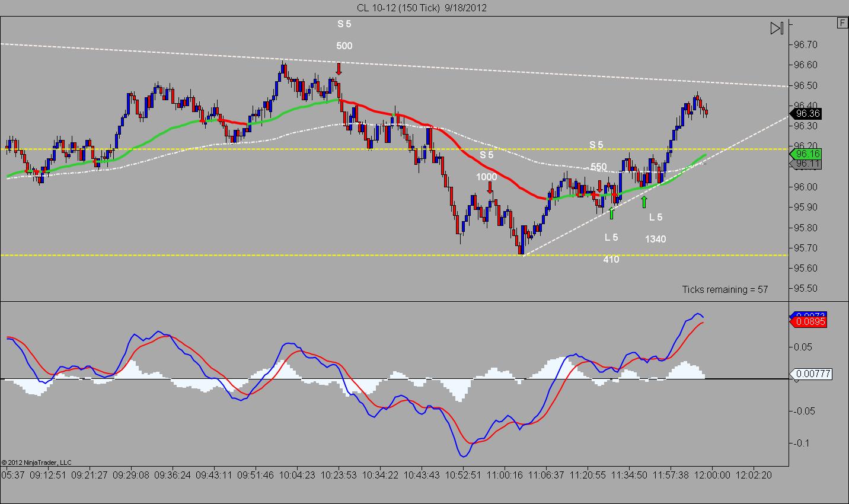
Task: Click the S 5 label above 500
Action: [344, 24]
